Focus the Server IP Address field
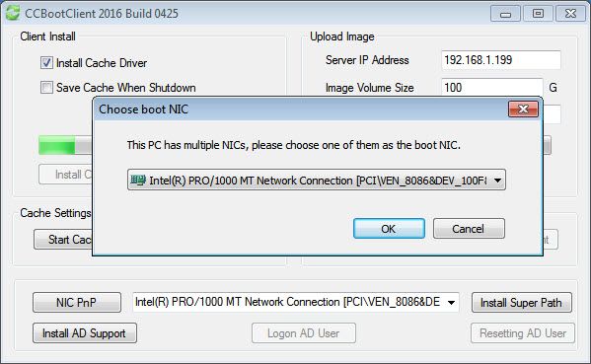The height and width of the screenshot is (364, 591). tap(501, 60)
